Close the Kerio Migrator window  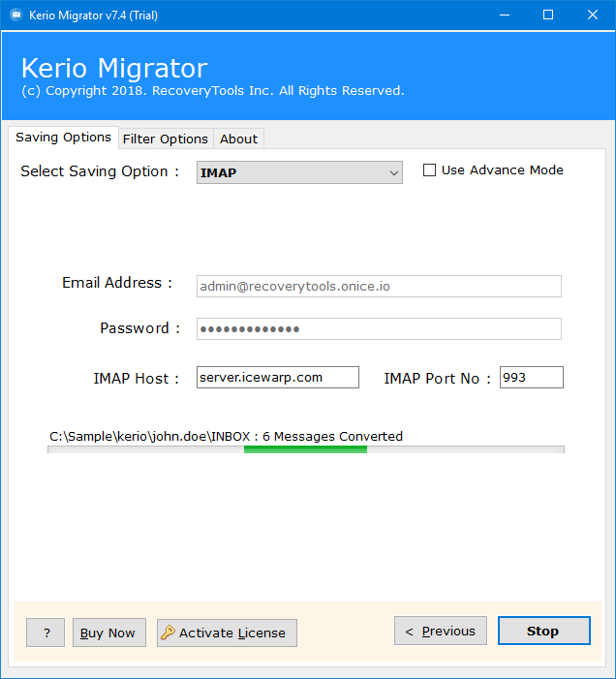point(592,15)
